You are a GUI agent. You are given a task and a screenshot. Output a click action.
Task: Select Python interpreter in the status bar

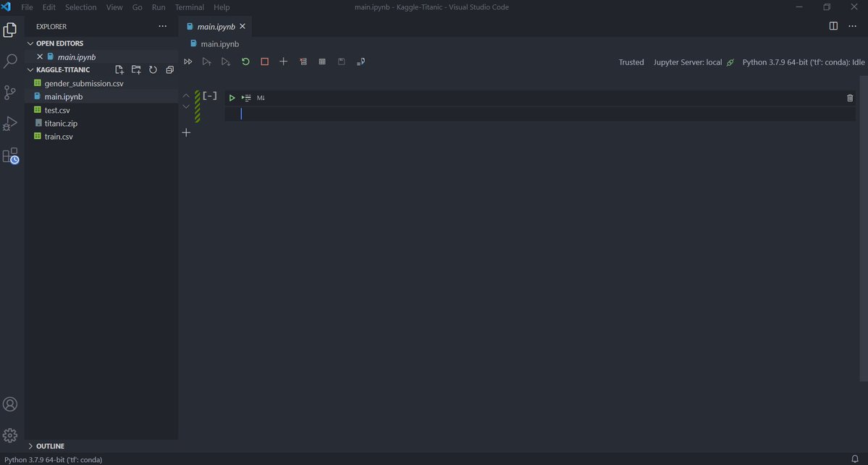[53, 459]
